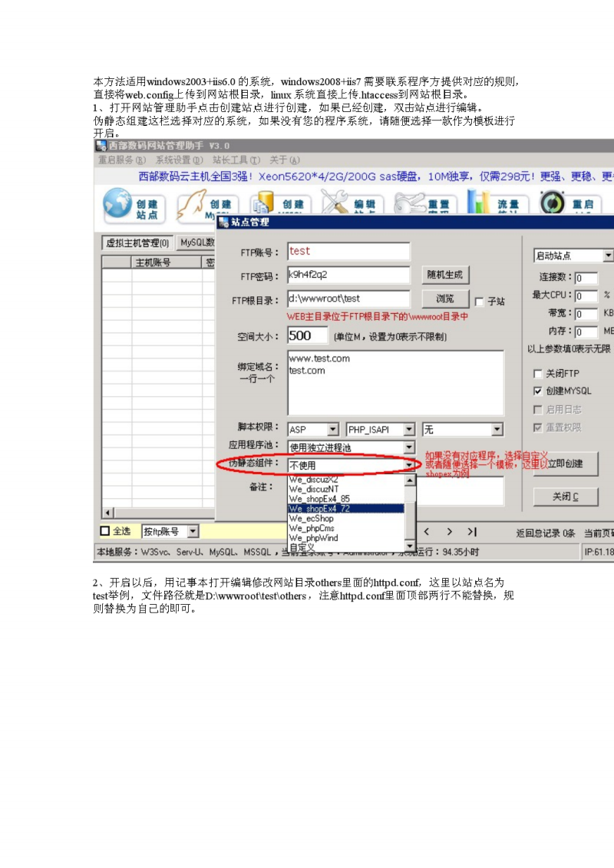Click the app icon in the main title bar
The height and width of the screenshot is (868, 614).
click(101, 146)
